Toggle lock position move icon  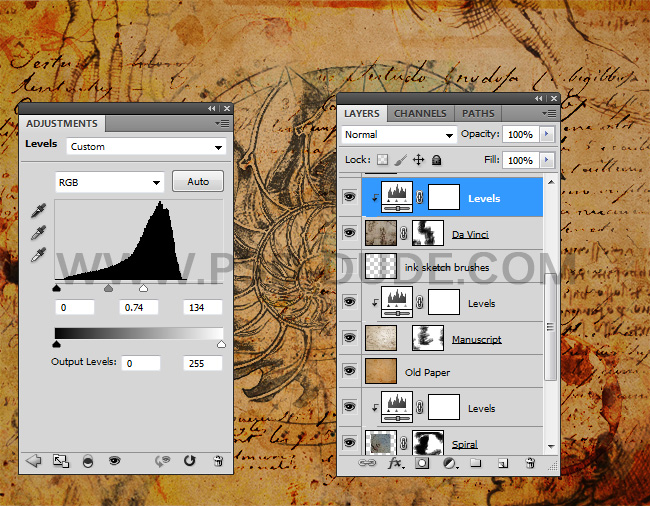tap(419, 160)
